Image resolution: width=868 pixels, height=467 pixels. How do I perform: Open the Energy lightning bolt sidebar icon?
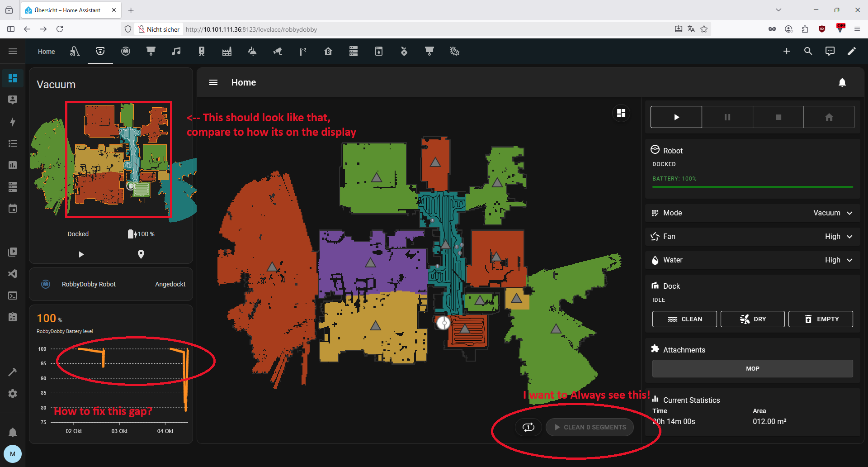(13, 121)
